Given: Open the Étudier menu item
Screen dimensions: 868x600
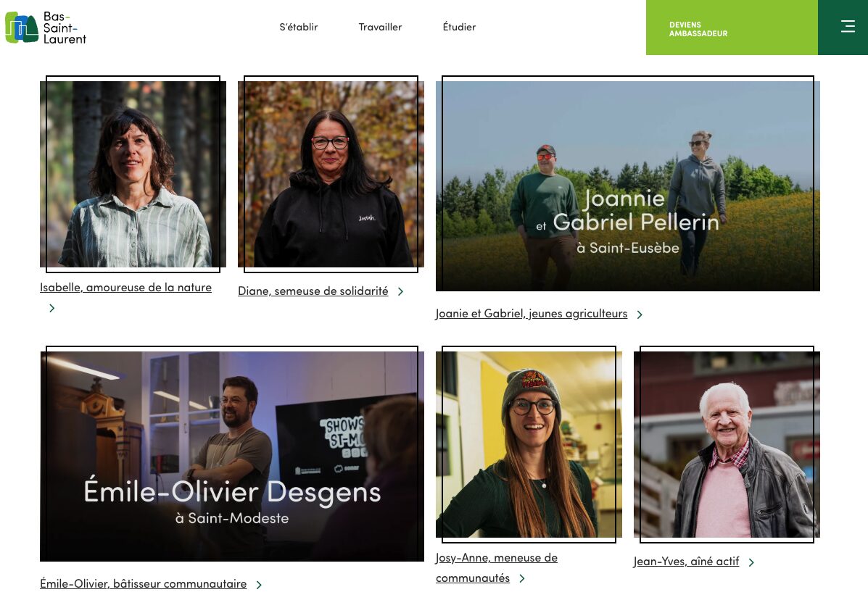Looking at the screenshot, I should tap(459, 27).
